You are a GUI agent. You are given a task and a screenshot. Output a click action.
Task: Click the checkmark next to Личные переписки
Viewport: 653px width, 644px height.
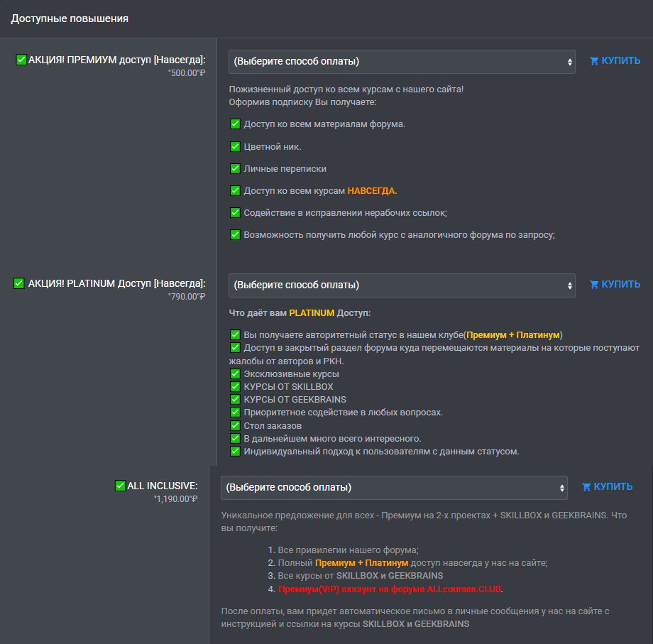click(235, 169)
